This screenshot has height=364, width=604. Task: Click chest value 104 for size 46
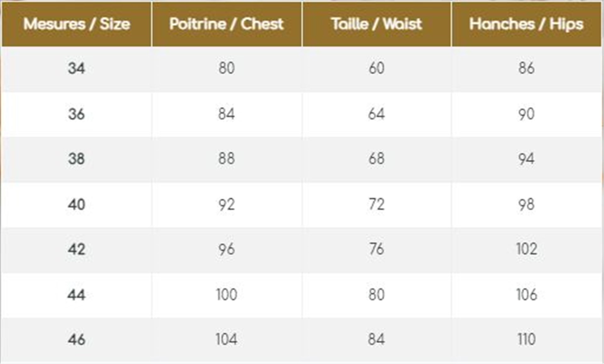pyautogui.click(x=226, y=339)
